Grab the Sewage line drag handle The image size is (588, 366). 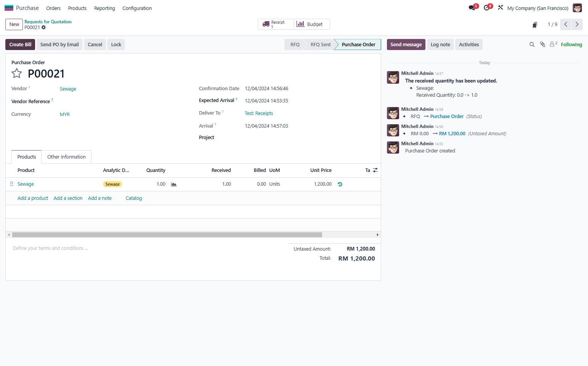click(x=11, y=184)
